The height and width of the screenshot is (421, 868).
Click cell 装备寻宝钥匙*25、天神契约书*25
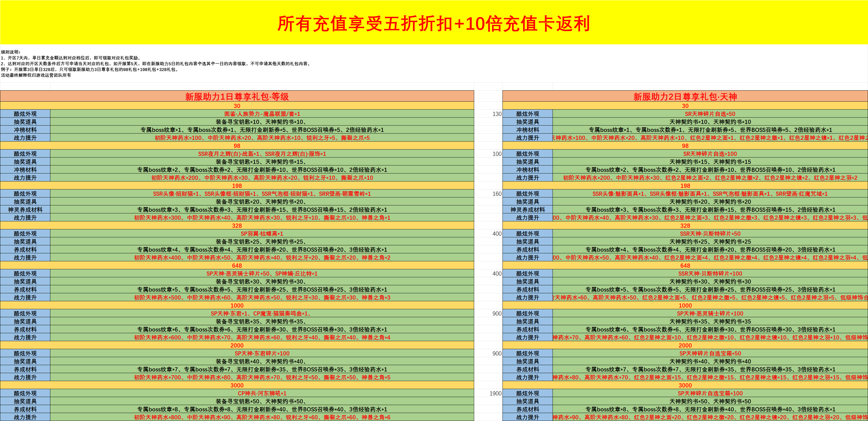coord(262,241)
